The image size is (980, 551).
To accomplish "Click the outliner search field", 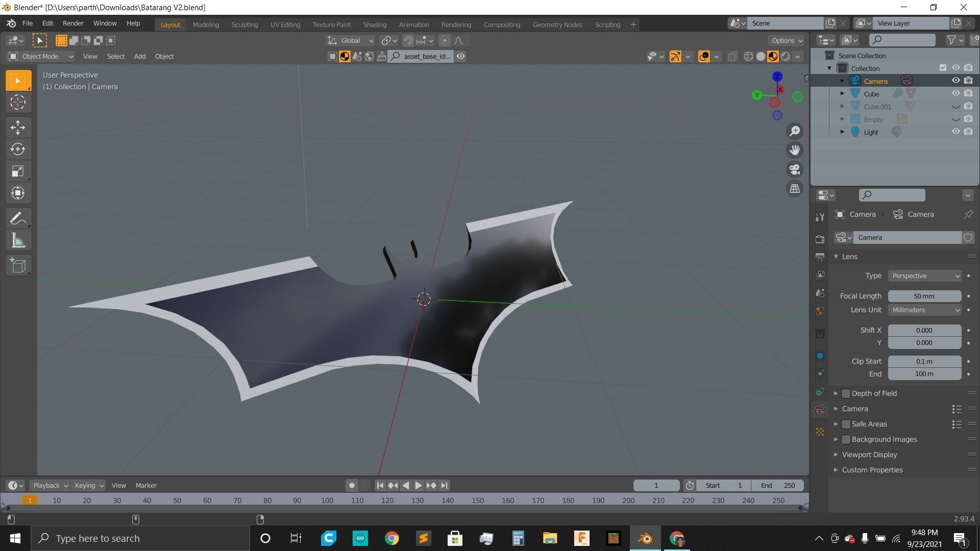I will pos(902,40).
